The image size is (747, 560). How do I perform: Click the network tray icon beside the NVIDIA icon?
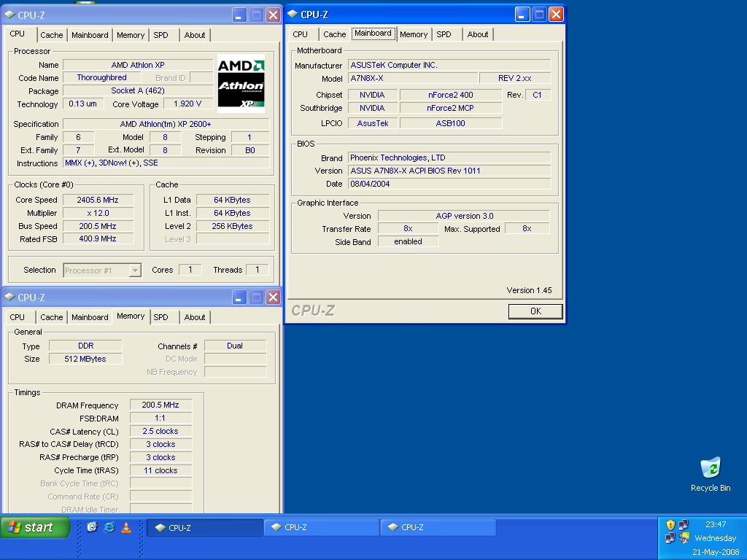click(670, 539)
